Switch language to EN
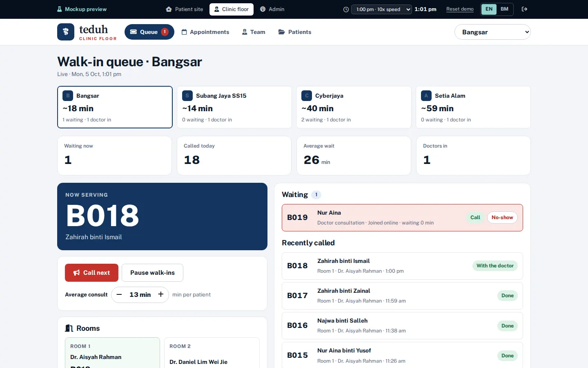The image size is (588, 368). point(489,9)
